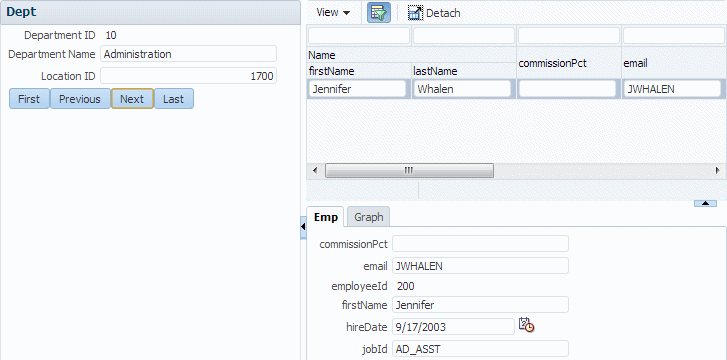Select the Emp tab

click(325, 217)
